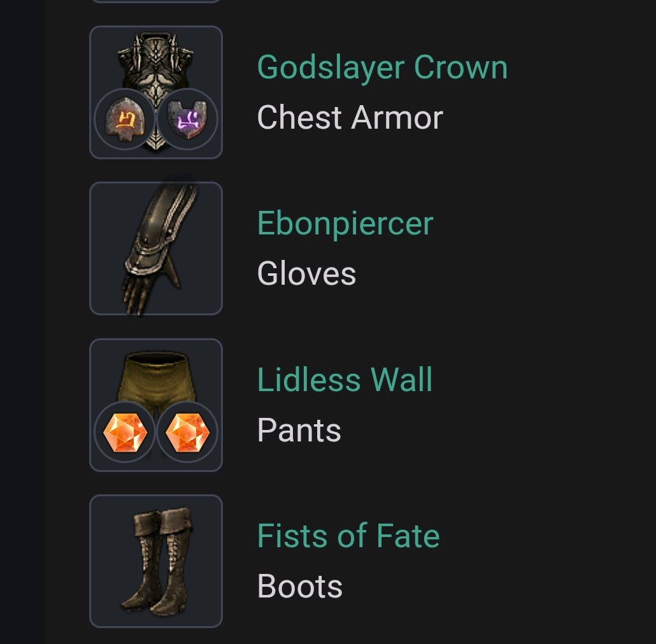The height and width of the screenshot is (644, 656).
Task: Click the Boots slot label
Action: 300,587
